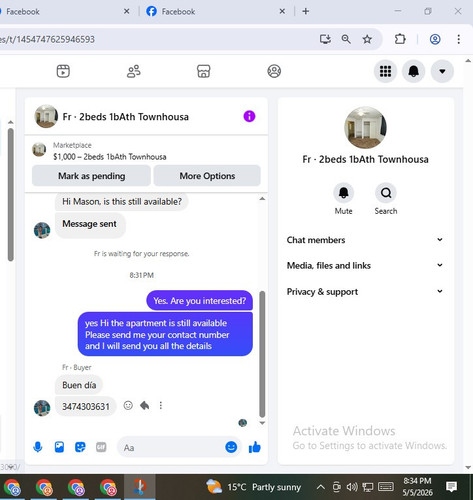Expand Chat members section
This screenshot has width=473, height=500.
(x=365, y=240)
